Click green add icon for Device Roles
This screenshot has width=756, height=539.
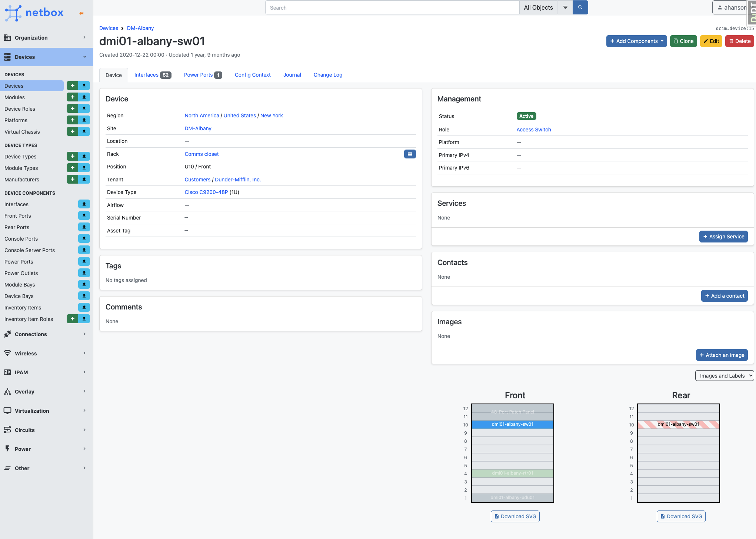72,108
